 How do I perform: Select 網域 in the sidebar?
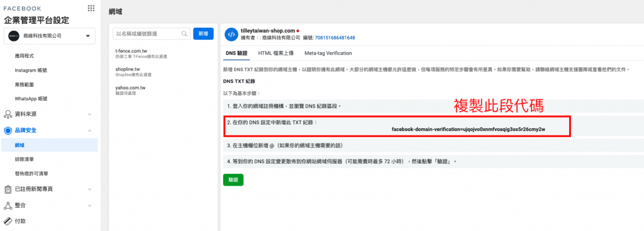(x=49, y=145)
